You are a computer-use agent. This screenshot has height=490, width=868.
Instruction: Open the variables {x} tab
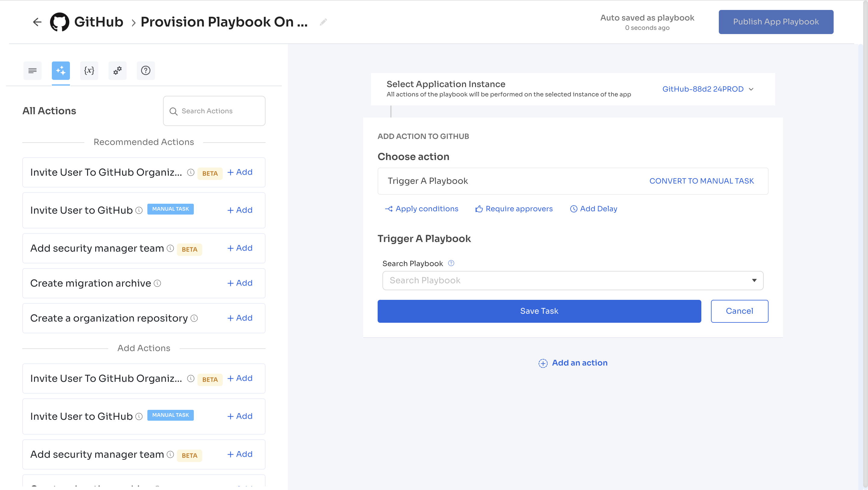coord(89,71)
